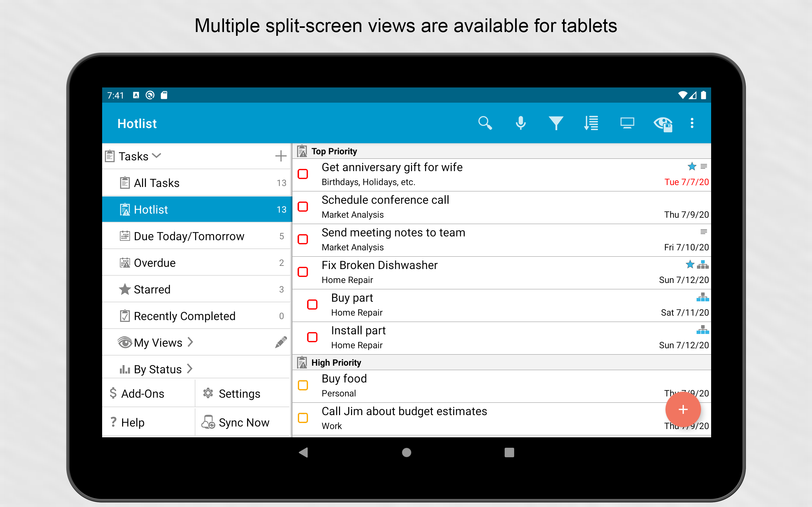
Task: Collapse the Tasks section chevron
Action: click(x=157, y=156)
